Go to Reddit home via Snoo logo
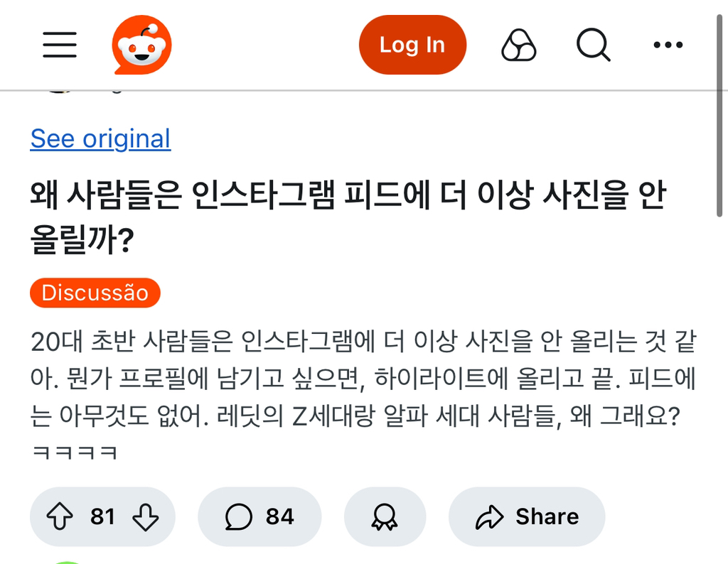Viewport: 728px width, 564px height. pos(142,45)
